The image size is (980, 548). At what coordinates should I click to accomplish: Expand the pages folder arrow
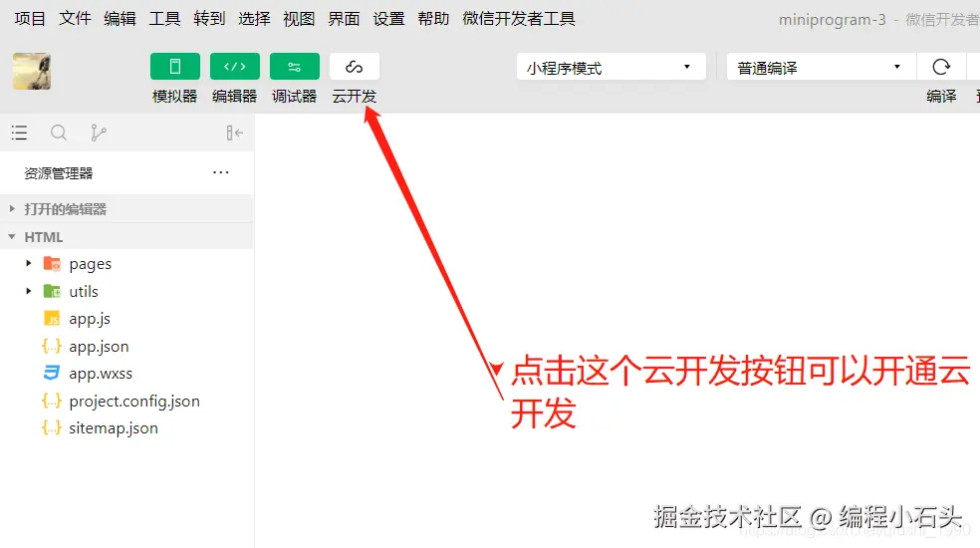[28, 263]
